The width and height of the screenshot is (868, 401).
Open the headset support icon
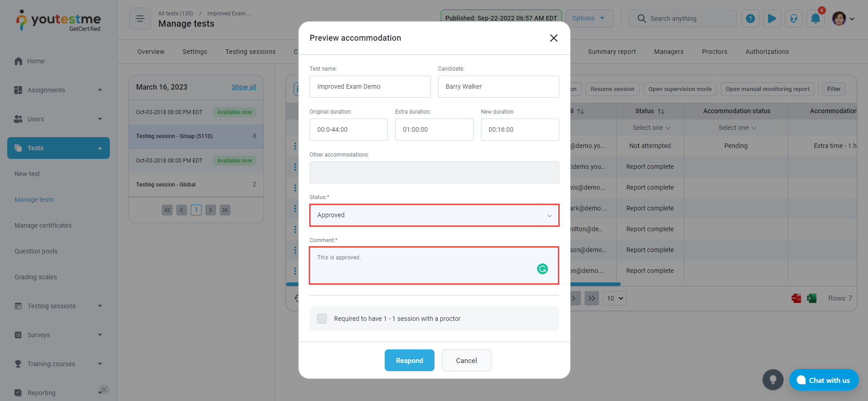pyautogui.click(x=793, y=19)
